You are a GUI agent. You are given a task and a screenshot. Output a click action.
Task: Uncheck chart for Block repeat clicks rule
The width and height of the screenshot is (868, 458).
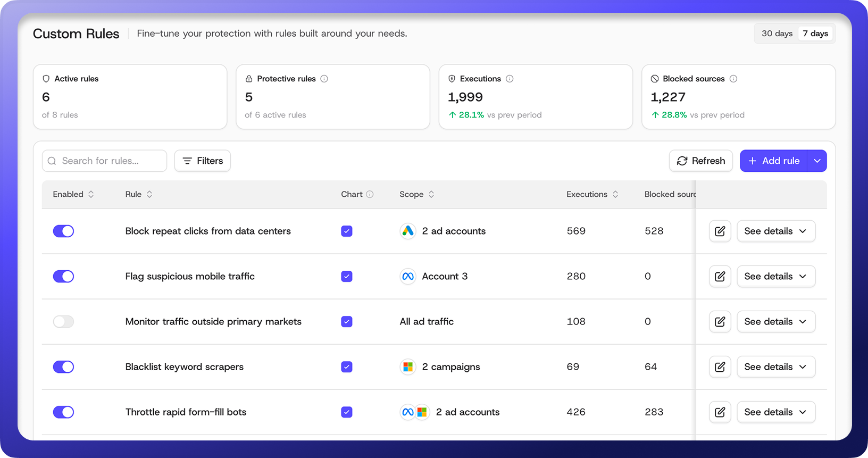point(347,231)
